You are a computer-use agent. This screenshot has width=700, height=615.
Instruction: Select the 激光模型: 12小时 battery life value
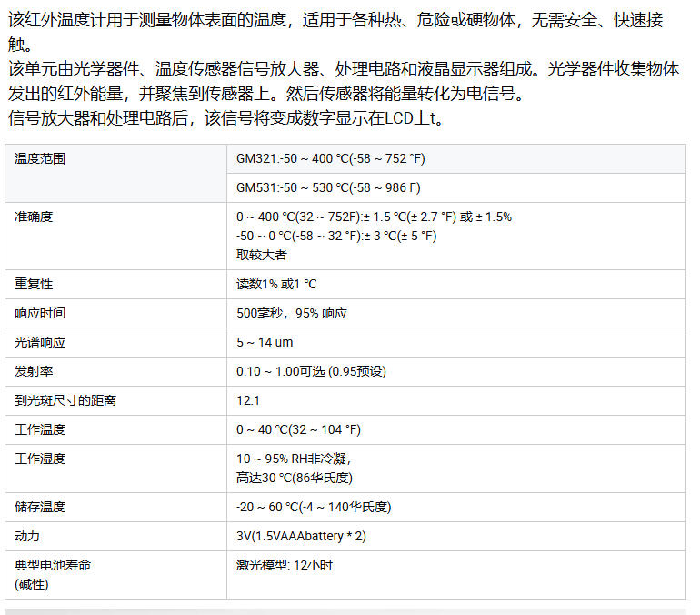[x=284, y=565]
